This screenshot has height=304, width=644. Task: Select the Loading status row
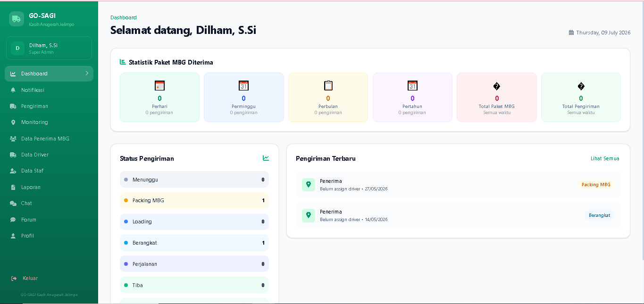point(194,222)
